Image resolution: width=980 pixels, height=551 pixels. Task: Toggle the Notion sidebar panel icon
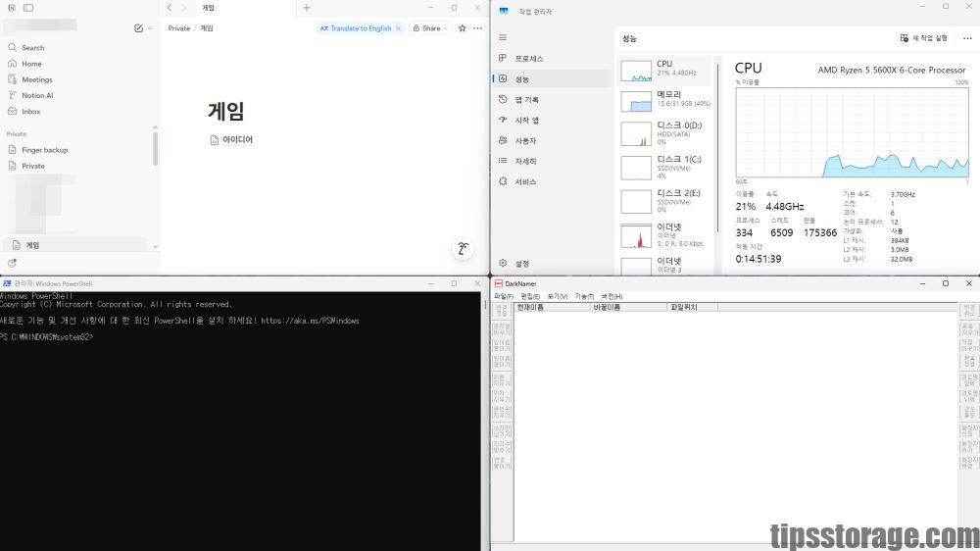[x=27, y=8]
